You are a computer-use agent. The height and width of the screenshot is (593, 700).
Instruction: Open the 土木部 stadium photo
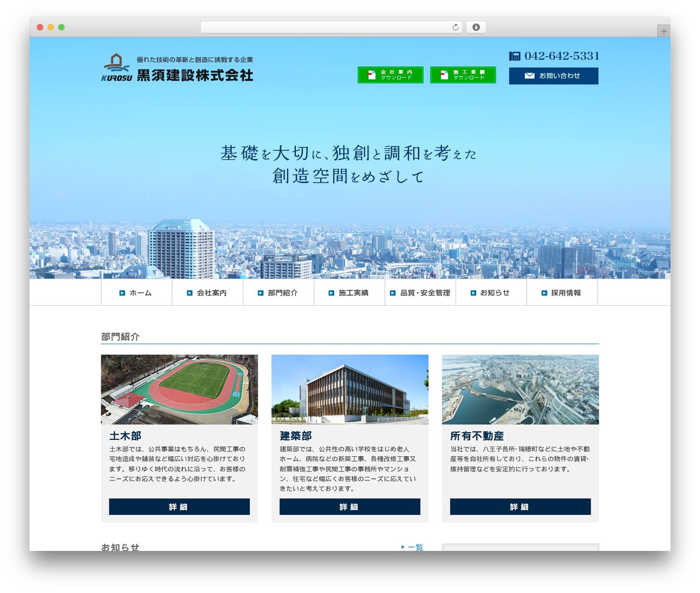click(179, 389)
